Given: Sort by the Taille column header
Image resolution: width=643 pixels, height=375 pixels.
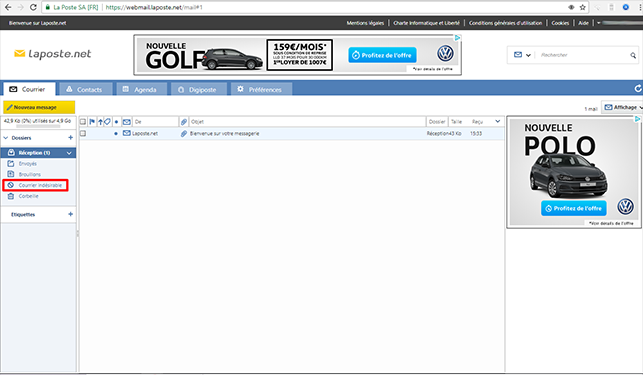Looking at the screenshot, I should coord(456,122).
